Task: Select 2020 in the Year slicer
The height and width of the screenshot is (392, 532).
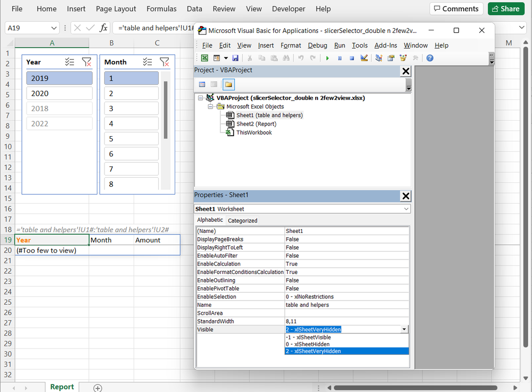Action: [x=59, y=94]
